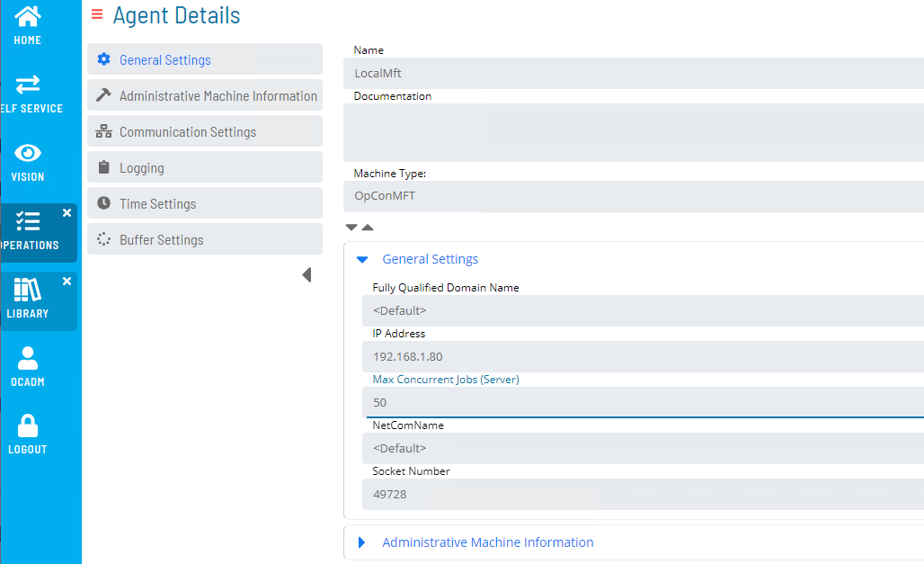Click the Name field LocalMft

634,73
